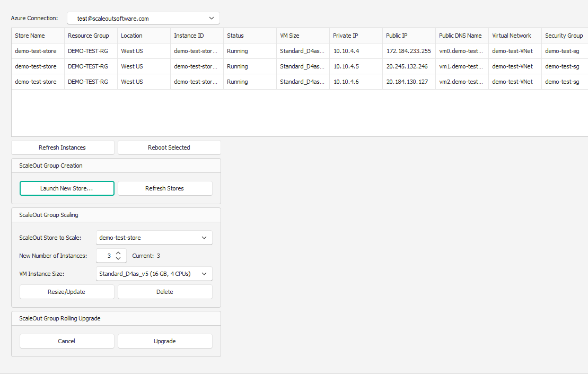Reboot the selected instance
The image size is (588, 374).
click(169, 147)
